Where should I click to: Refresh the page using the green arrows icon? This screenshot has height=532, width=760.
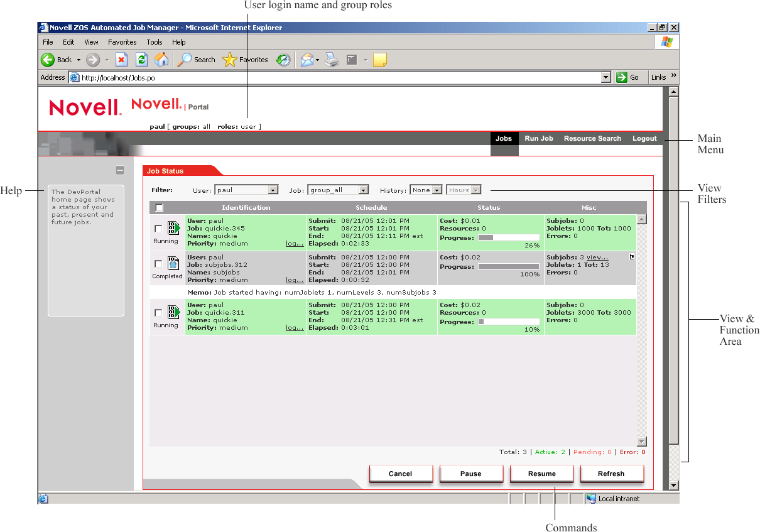pos(142,60)
